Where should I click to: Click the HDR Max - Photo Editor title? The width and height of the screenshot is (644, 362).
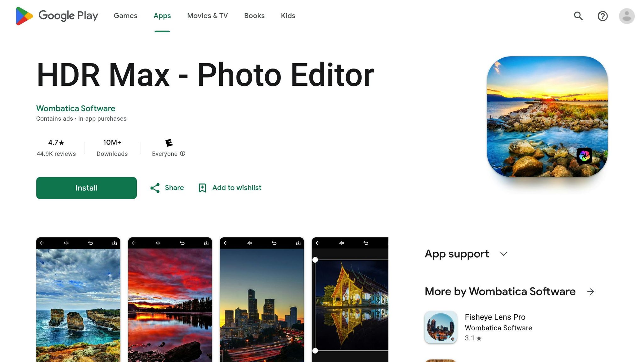pyautogui.click(x=205, y=75)
